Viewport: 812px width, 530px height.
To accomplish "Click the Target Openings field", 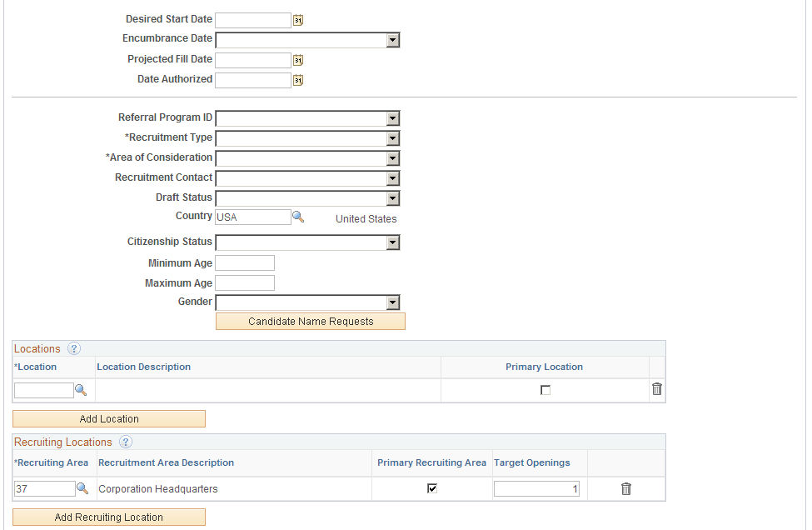I will click(x=536, y=488).
